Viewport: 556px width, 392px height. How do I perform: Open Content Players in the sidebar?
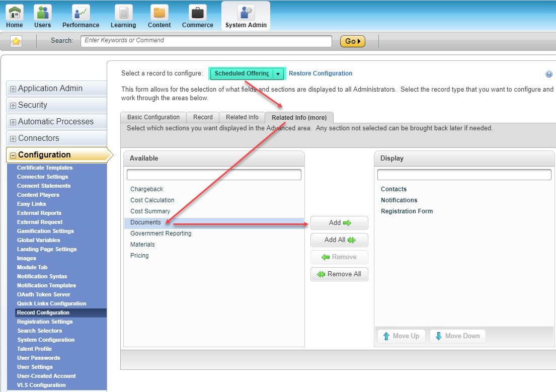tap(38, 195)
